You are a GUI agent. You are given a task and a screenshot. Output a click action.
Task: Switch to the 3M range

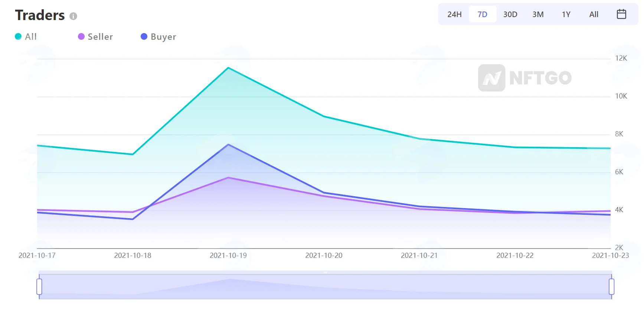pos(538,14)
